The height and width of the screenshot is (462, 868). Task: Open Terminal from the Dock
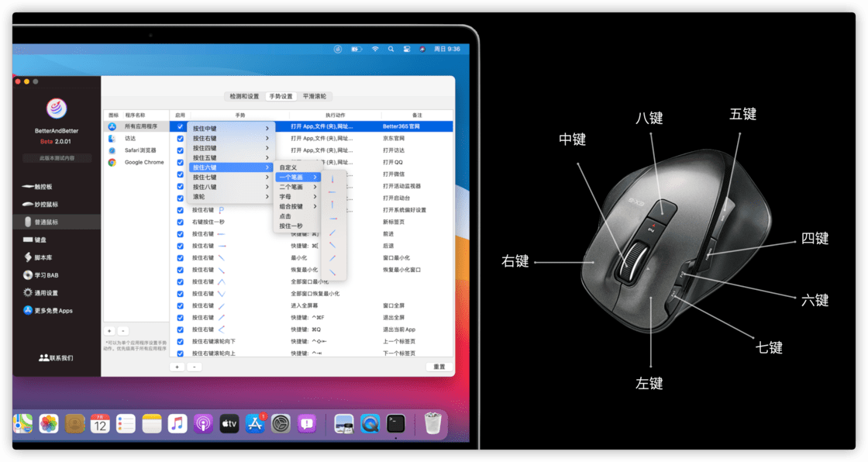point(396,424)
